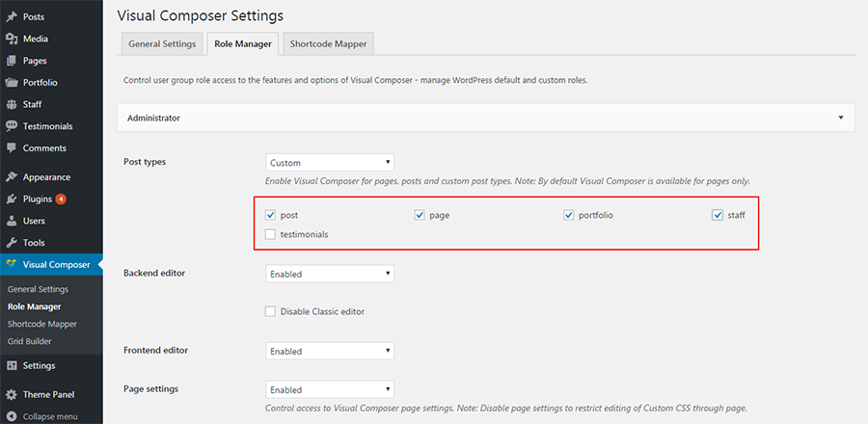Open Testimonials menu link

click(x=47, y=126)
